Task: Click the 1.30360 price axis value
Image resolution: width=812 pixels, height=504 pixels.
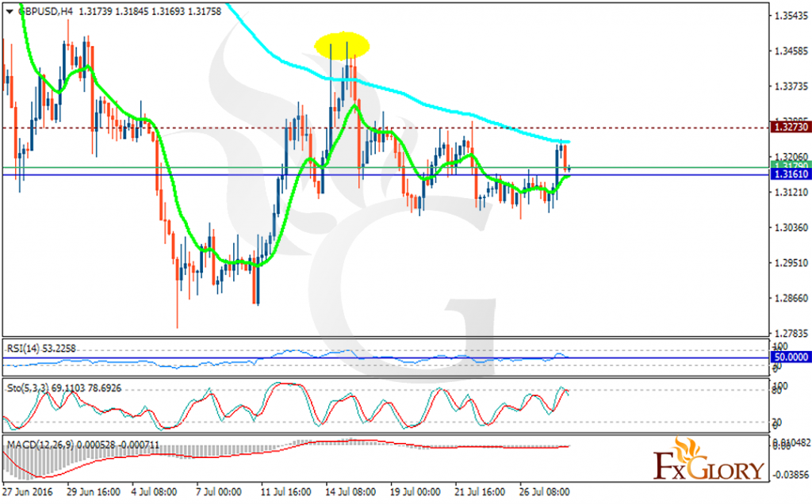Action: click(791, 227)
